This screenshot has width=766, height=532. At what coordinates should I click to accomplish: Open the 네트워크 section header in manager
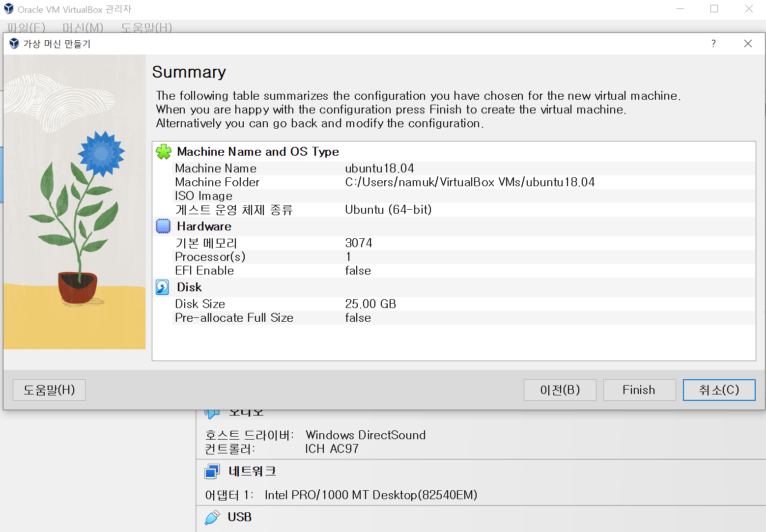tap(252, 472)
